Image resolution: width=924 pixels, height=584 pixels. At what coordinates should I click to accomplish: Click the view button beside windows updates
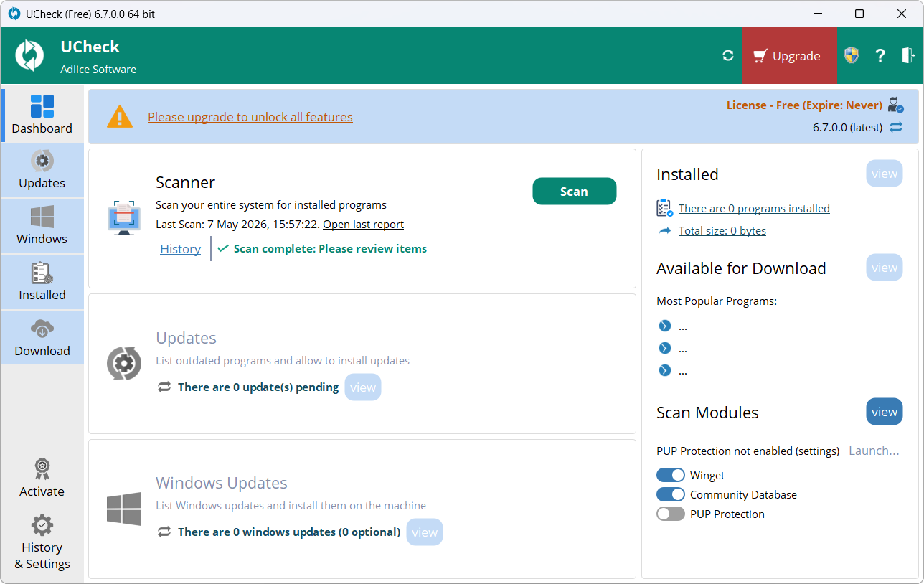[x=425, y=532]
